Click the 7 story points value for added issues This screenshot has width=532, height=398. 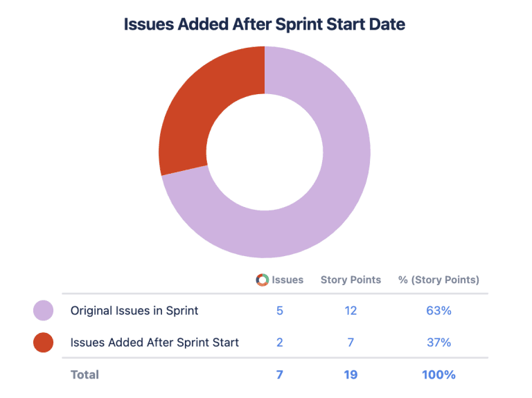351,342
